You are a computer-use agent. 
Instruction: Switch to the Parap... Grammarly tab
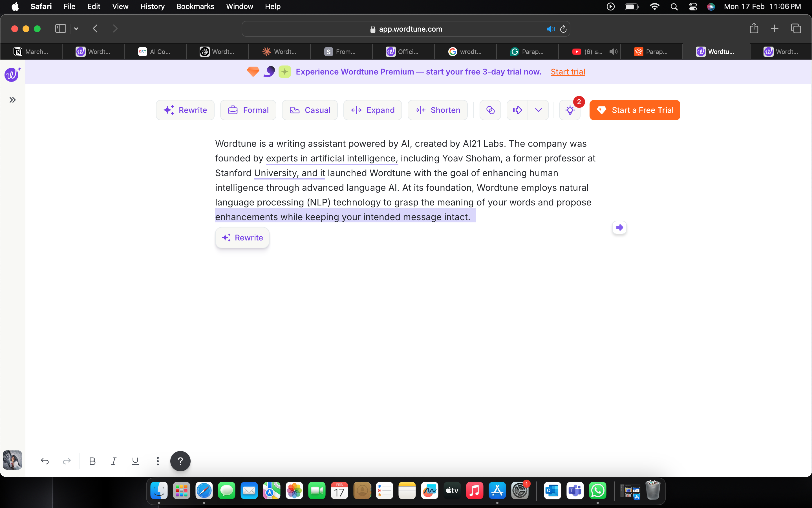click(528, 51)
